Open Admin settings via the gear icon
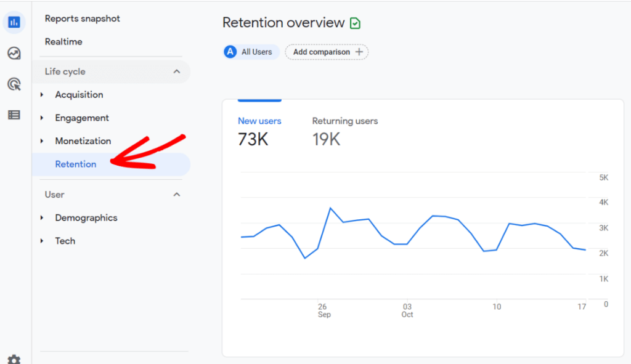Screen dimensions: 631x364 (x=14, y=360)
